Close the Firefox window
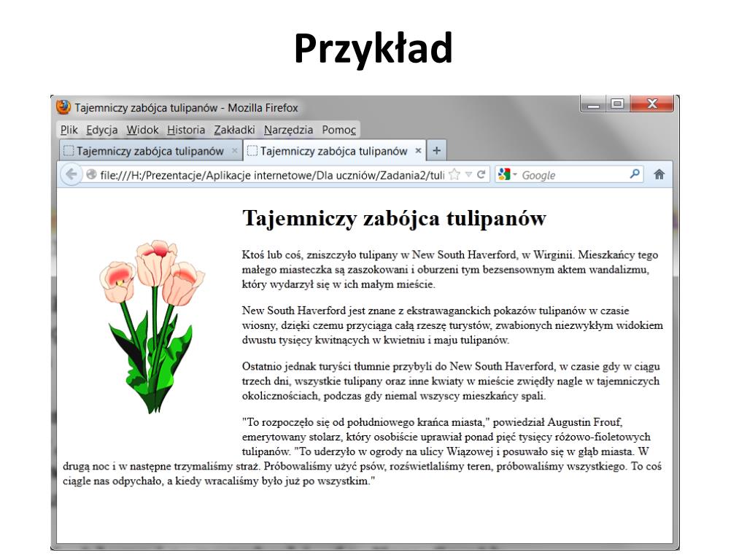Screen dimensions: 747x560 click(x=652, y=104)
